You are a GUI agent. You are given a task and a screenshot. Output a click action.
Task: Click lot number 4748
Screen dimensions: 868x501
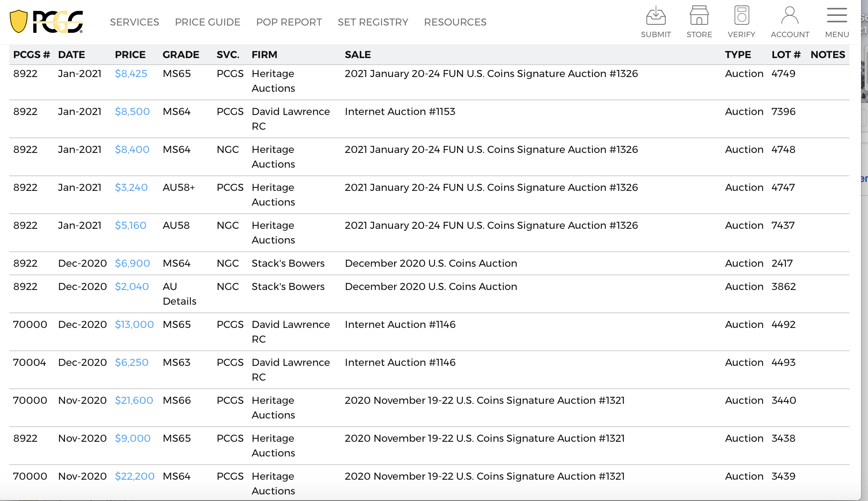pos(783,149)
